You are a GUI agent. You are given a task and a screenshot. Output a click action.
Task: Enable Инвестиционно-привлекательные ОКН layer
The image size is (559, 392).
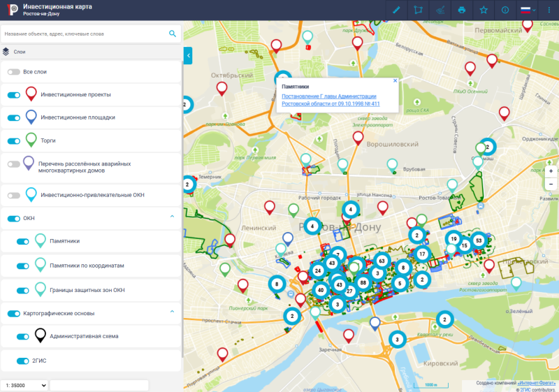tap(13, 195)
